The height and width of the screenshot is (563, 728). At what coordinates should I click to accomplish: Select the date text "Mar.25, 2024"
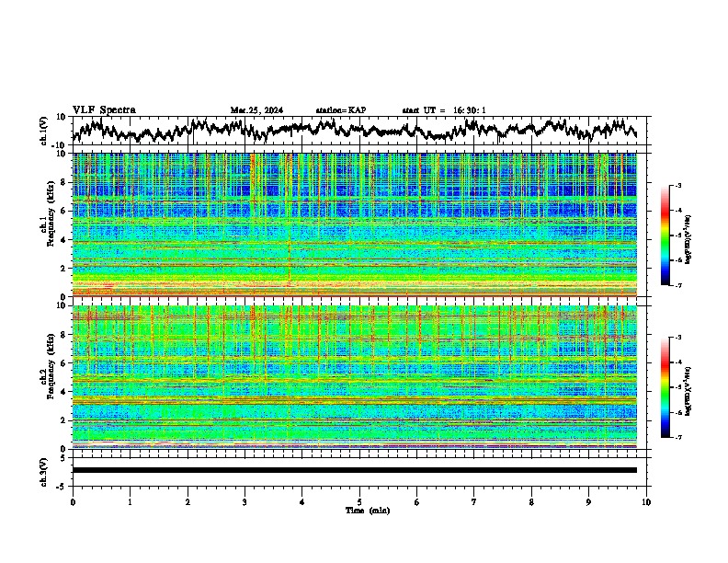click(x=256, y=110)
